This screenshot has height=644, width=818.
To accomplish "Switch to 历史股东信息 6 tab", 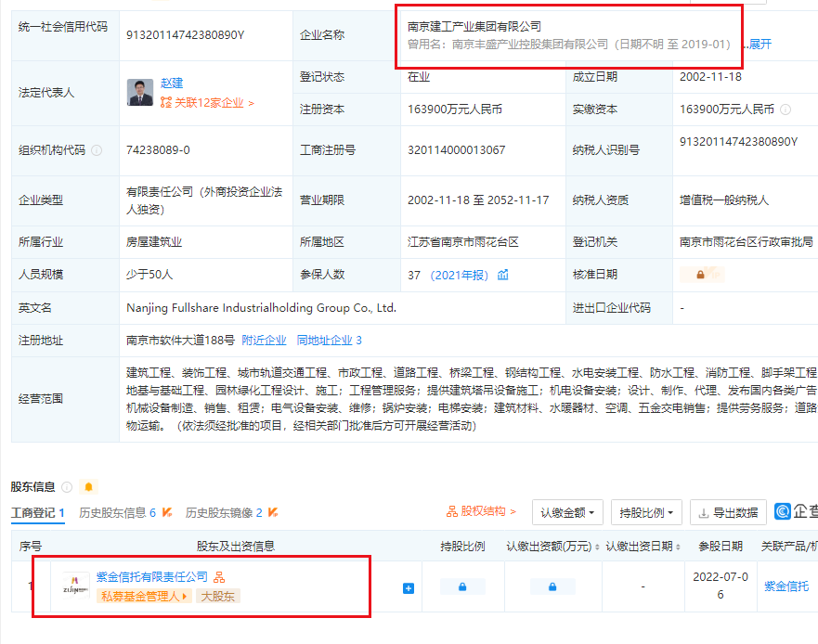I will tap(117, 513).
